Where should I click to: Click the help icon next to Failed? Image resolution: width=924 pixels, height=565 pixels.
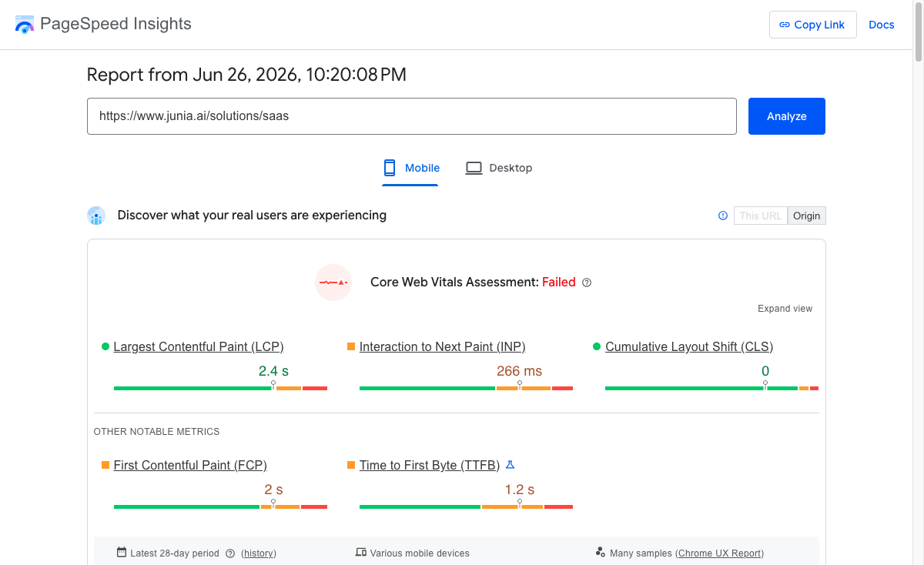click(x=587, y=282)
